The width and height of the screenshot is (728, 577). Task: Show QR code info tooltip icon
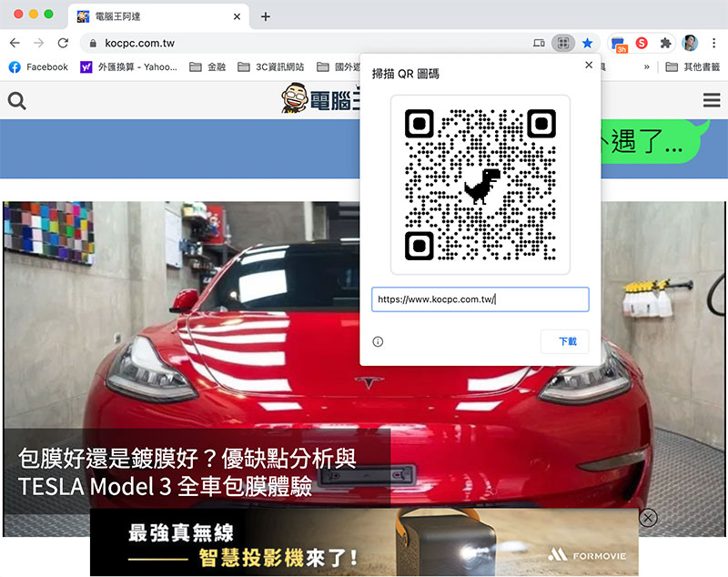click(378, 341)
